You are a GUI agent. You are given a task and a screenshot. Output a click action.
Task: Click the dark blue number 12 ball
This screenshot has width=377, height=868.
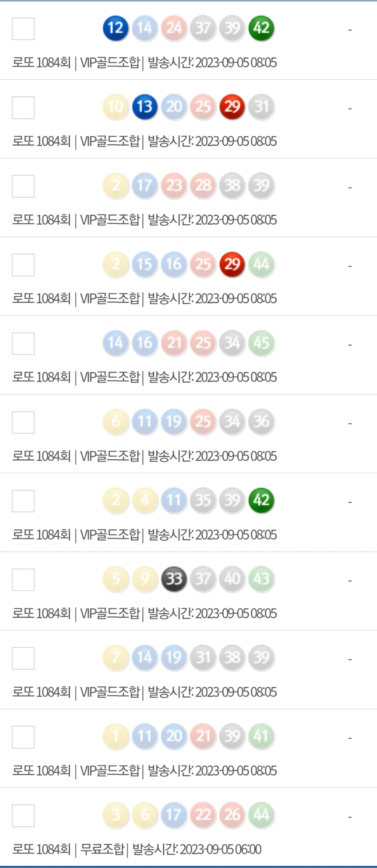point(116,28)
